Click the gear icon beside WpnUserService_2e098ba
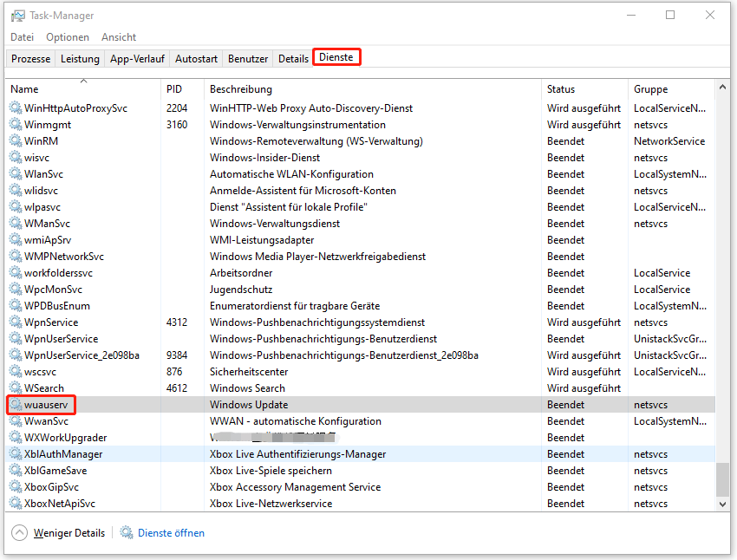The height and width of the screenshot is (560, 737). click(16, 355)
